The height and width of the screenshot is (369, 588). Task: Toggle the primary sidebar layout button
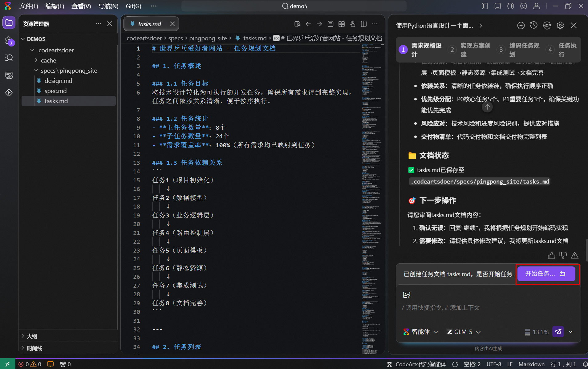[485, 6]
